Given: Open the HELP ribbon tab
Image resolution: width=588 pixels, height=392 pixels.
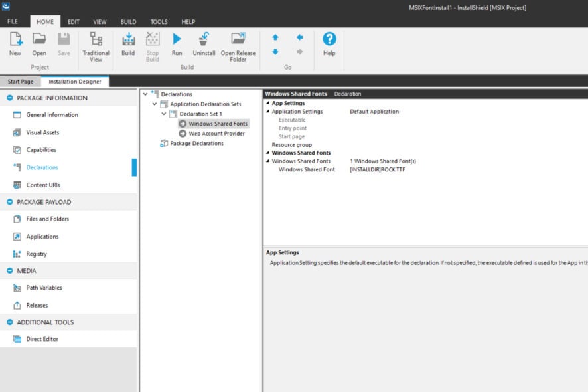Looking at the screenshot, I should pos(188,21).
